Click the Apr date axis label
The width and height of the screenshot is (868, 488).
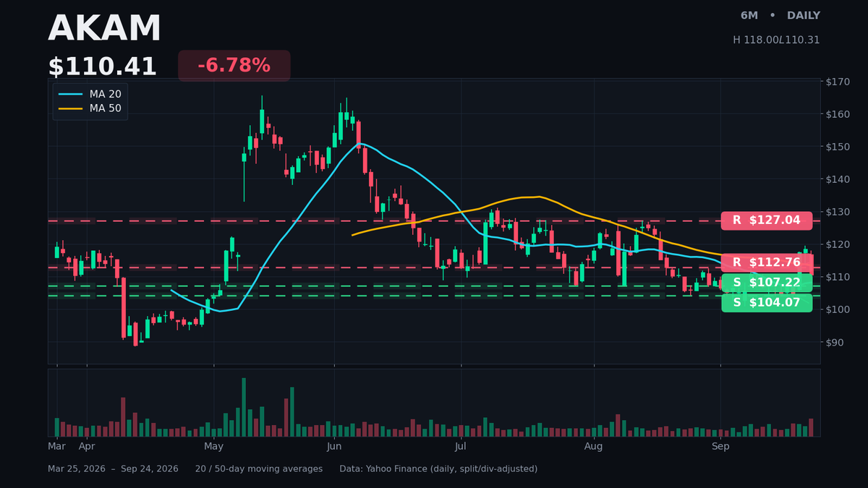87,447
